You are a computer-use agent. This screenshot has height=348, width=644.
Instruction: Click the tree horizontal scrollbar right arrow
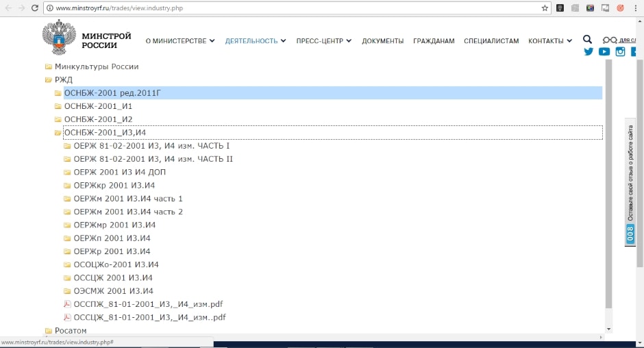pyautogui.click(x=601, y=337)
